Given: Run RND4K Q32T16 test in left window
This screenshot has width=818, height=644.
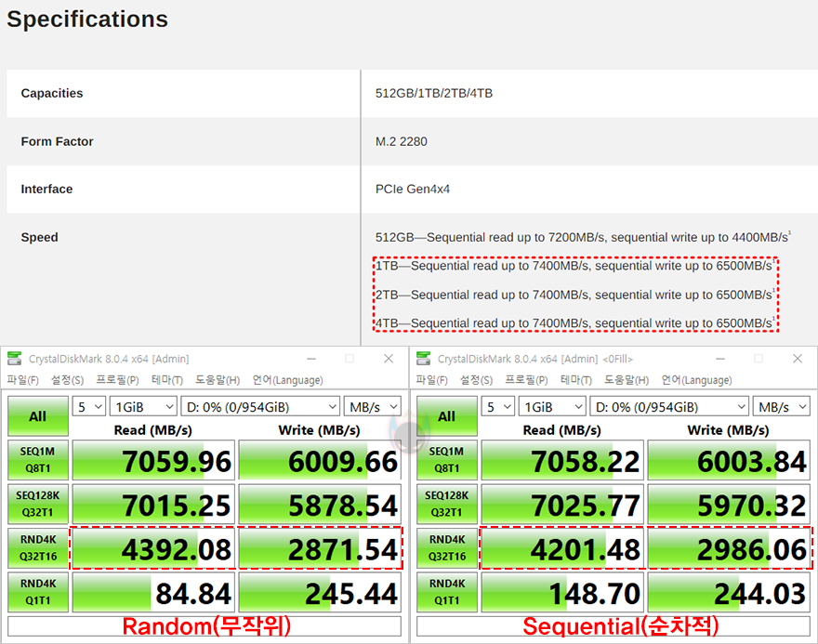Looking at the screenshot, I should pyautogui.click(x=38, y=548).
